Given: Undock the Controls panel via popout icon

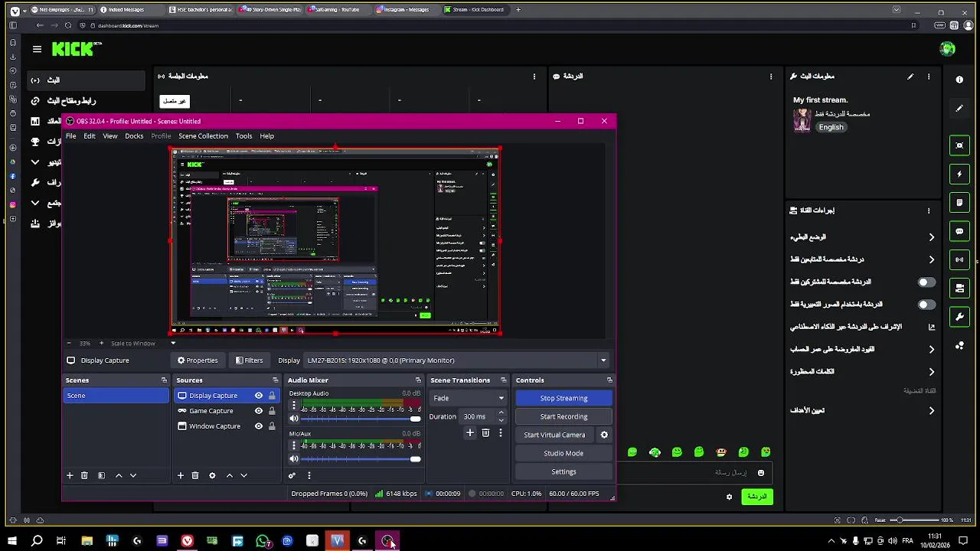Looking at the screenshot, I should coord(609,380).
